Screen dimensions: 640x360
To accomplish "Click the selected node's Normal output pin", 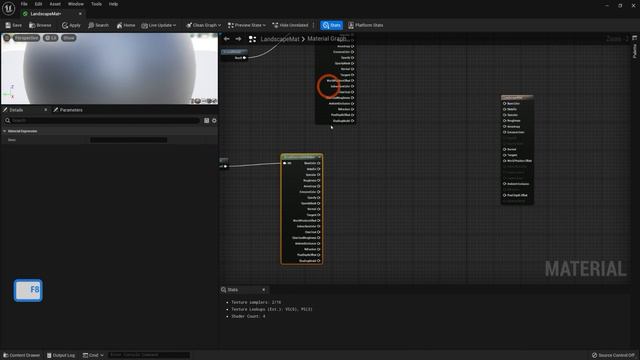I will click(x=319, y=209).
